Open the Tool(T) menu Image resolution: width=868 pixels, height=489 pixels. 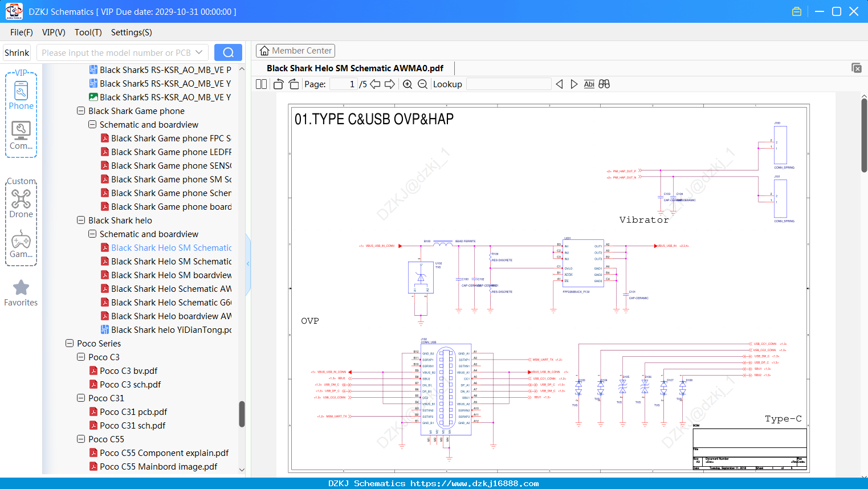pyautogui.click(x=88, y=32)
